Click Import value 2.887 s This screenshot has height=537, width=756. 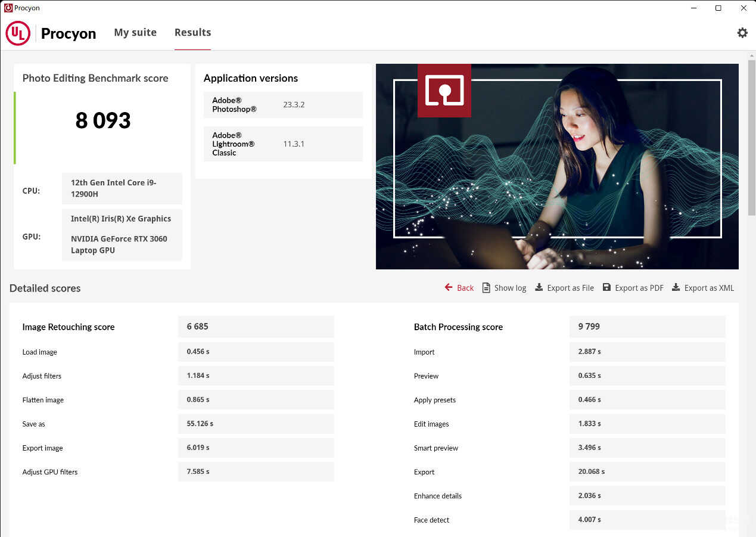(x=648, y=352)
